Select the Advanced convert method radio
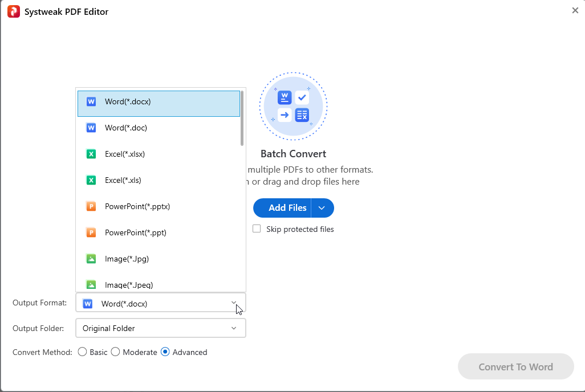 (x=165, y=352)
